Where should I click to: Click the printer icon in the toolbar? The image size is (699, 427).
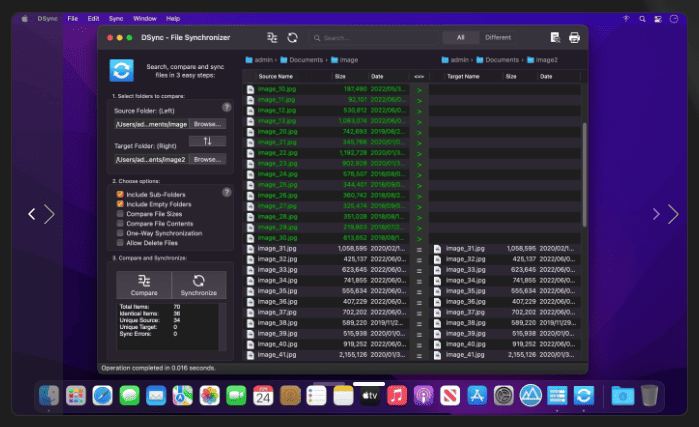(x=574, y=38)
